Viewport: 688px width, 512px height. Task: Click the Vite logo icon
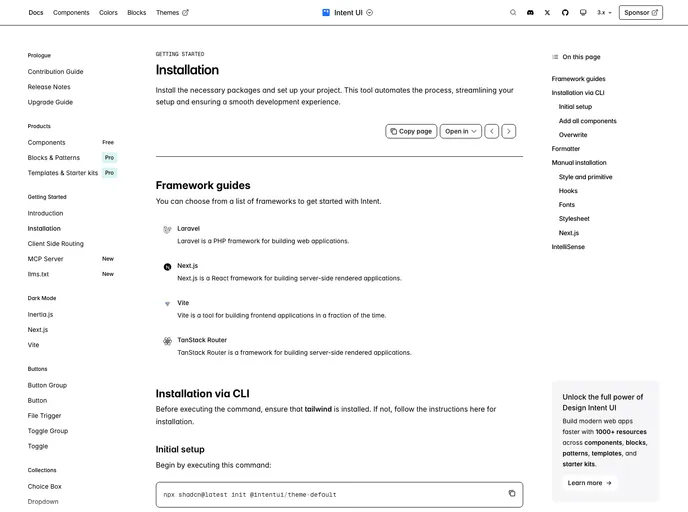coord(167,304)
